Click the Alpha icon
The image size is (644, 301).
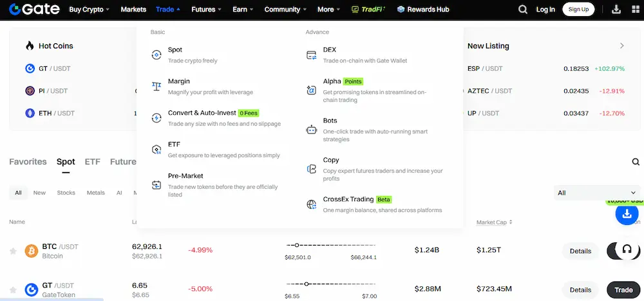312,90
